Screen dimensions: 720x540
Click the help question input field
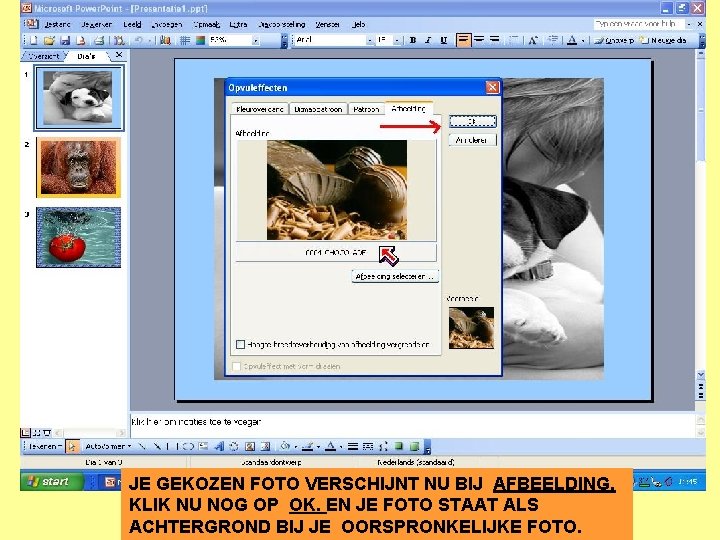click(x=638, y=24)
